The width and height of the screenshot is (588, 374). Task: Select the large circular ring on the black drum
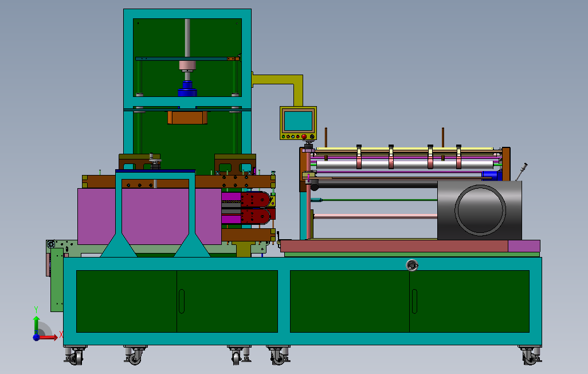[x=480, y=211]
